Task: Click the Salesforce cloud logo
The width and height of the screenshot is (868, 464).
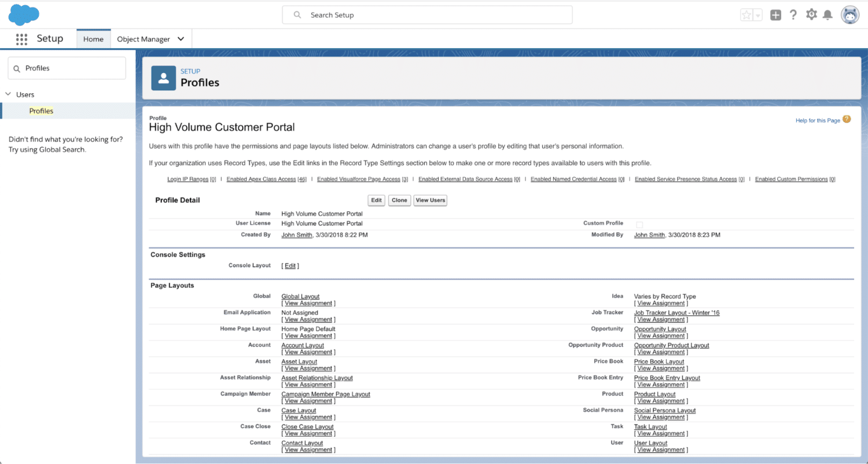Action: 23,14
